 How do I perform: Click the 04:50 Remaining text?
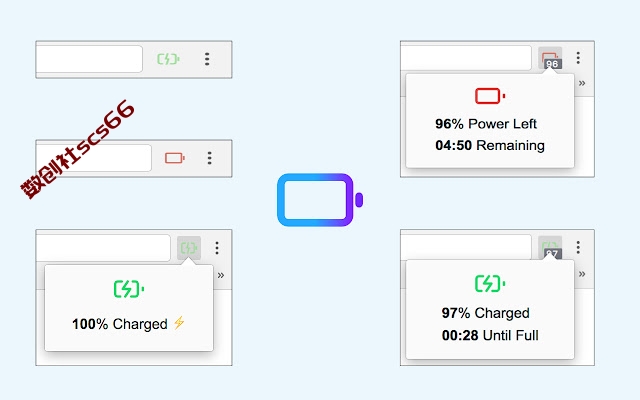click(x=490, y=145)
